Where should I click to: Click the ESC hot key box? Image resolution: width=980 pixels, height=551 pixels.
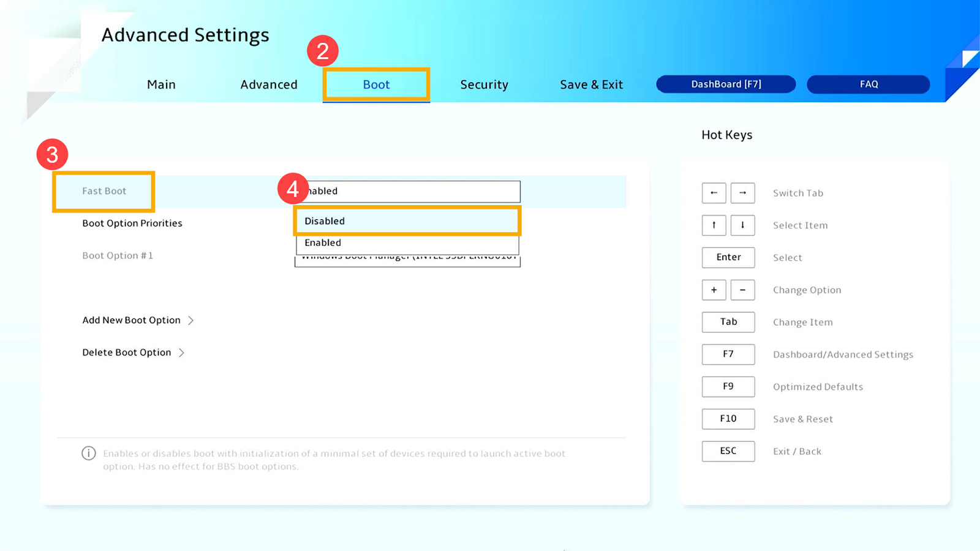[728, 451]
